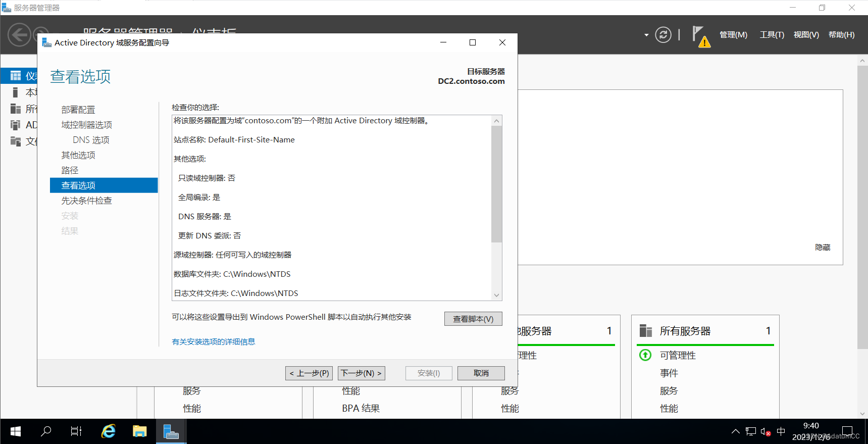Open 有关安装选项的详细信息 link
The image size is (868, 444).
click(x=214, y=342)
